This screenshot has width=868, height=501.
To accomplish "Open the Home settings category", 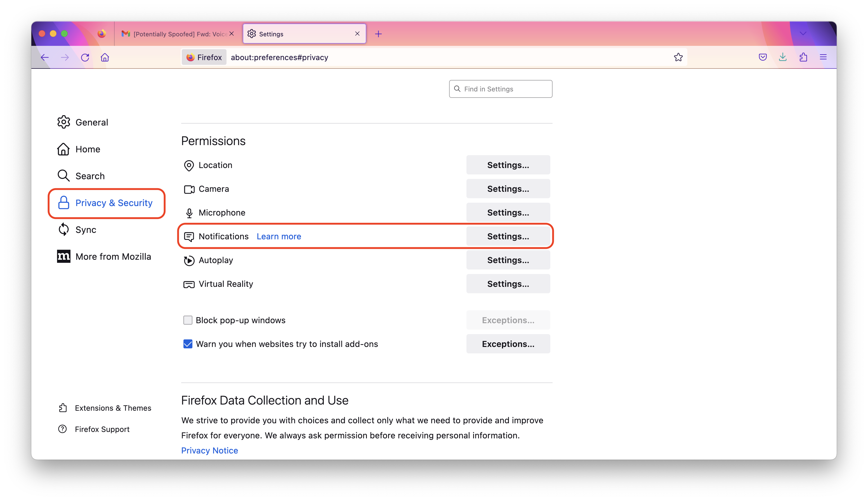I will [79, 149].
